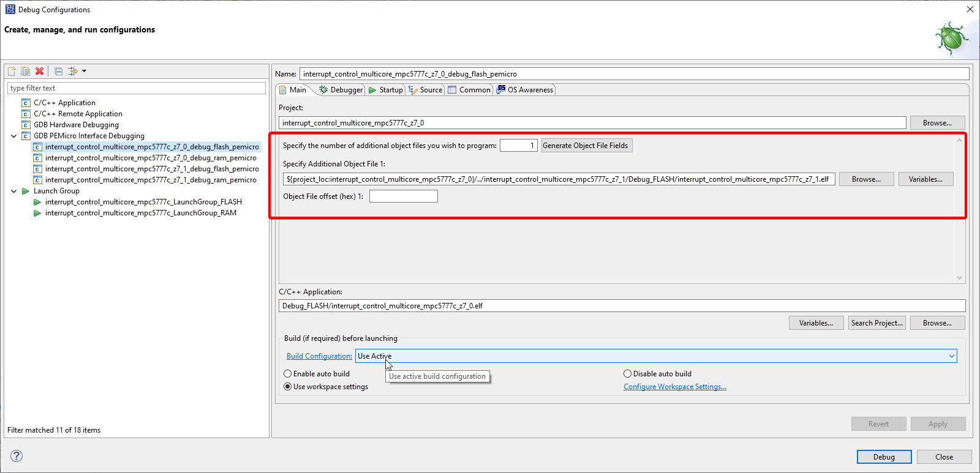This screenshot has width=980, height=473.
Task: Click the scroll down arrow in Main panel
Action: [959, 278]
